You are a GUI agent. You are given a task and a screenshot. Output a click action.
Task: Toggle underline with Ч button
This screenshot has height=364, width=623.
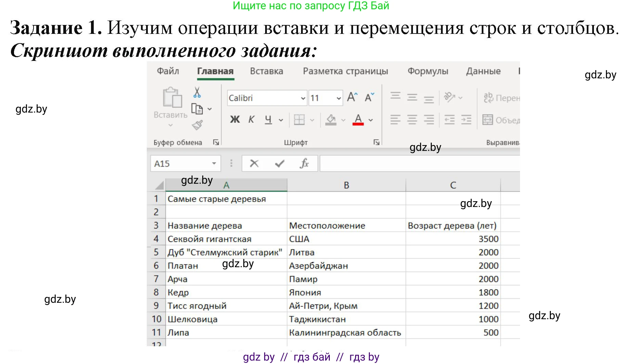pyautogui.click(x=269, y=120)
